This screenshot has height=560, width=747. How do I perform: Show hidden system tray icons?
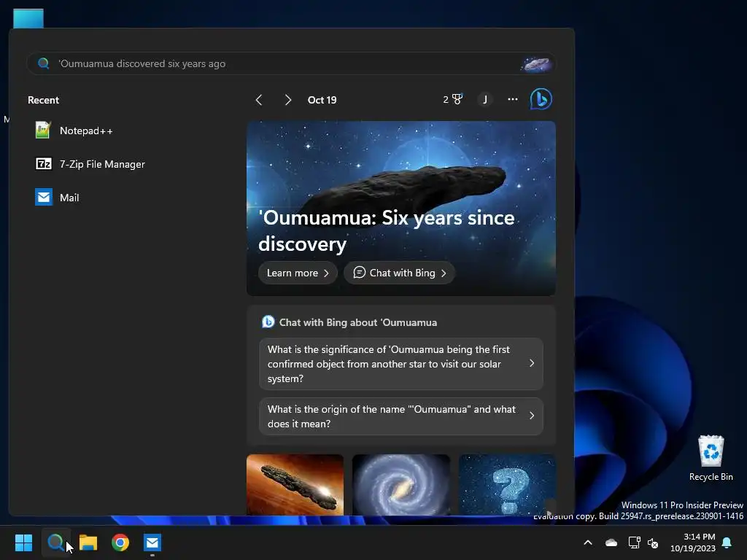click(588, 542)
